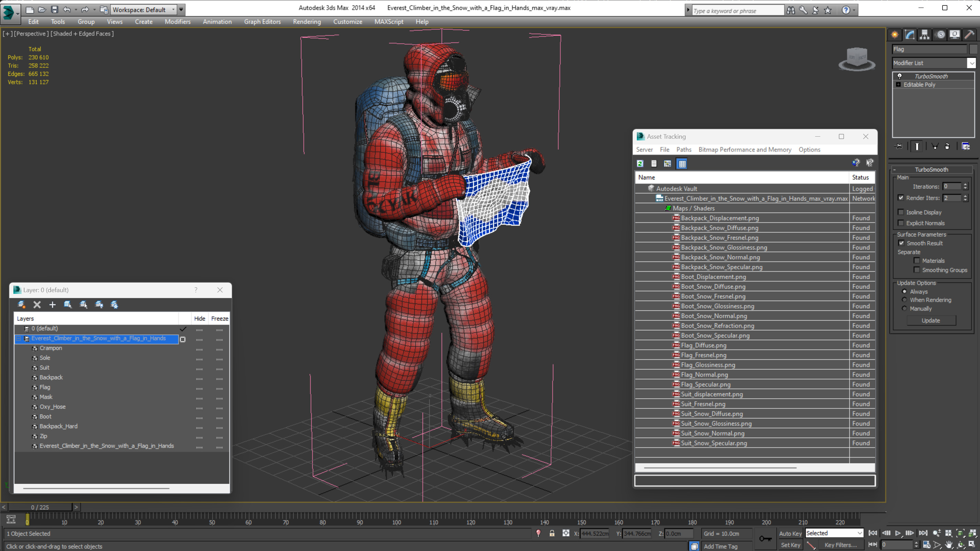Click Go to Start playback button
This screenshot has width=980, height=551.
(873, 533)
